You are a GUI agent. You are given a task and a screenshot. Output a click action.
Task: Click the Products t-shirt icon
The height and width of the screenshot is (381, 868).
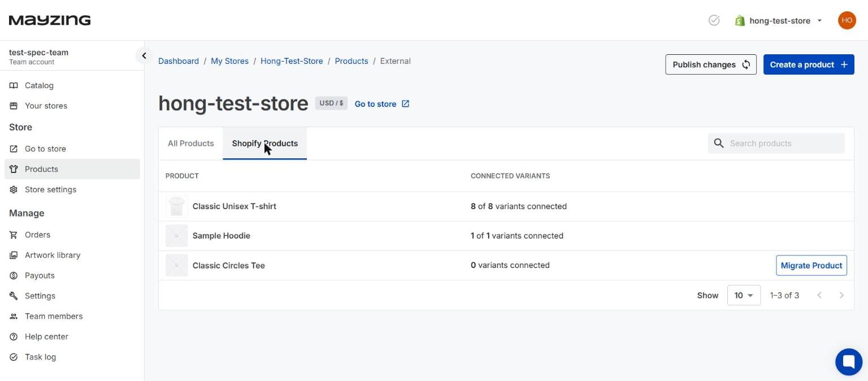click(14, 169)
